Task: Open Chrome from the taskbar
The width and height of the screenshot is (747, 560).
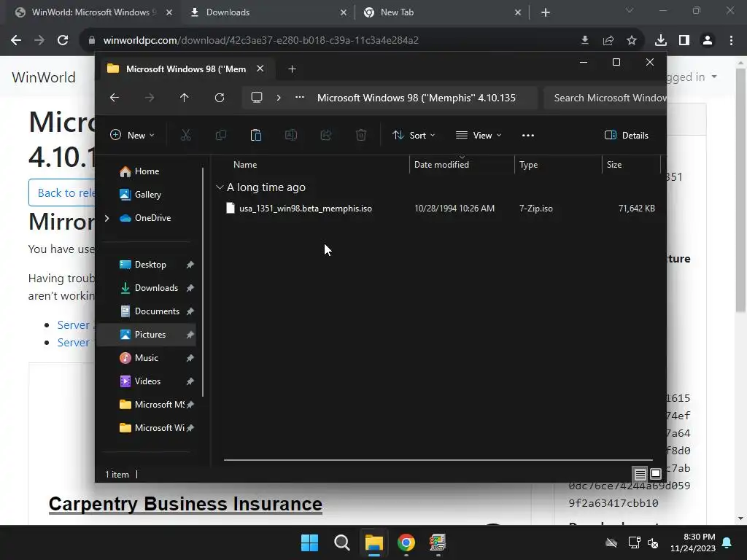Action: click(x=406, y=542)
